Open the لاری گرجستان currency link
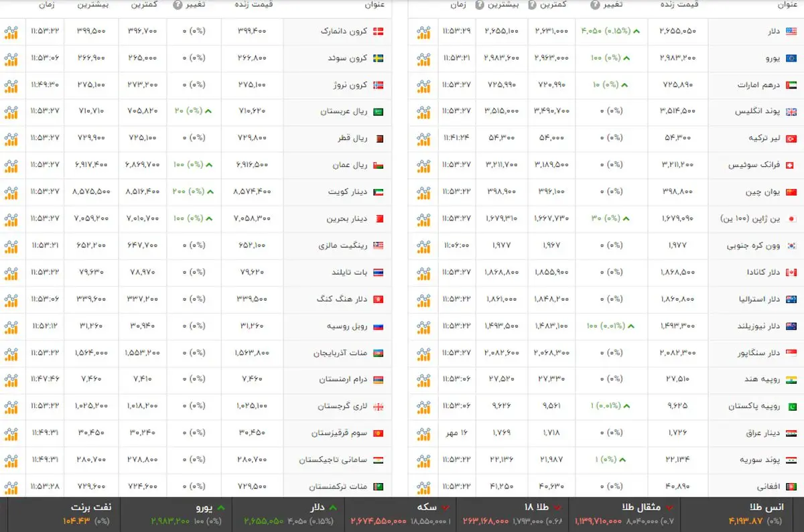Screen dimensions: 804x532 click(342, 407)
